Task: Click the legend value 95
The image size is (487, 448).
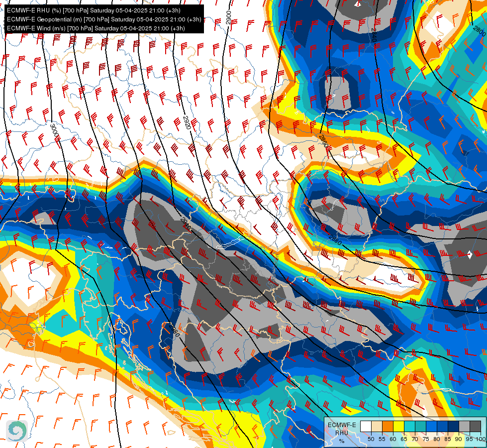Action: coord(469,440)
